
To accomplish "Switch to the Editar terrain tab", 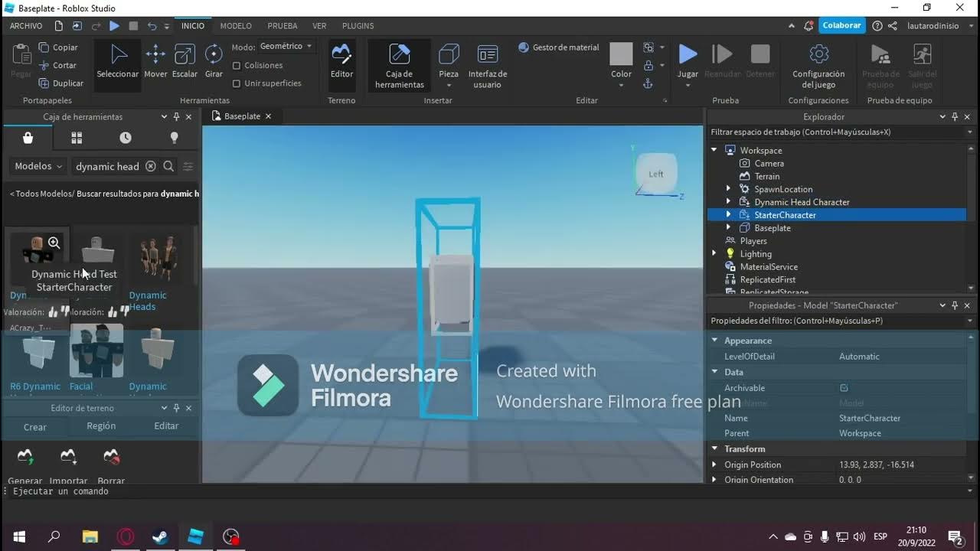I will (166, 426).
